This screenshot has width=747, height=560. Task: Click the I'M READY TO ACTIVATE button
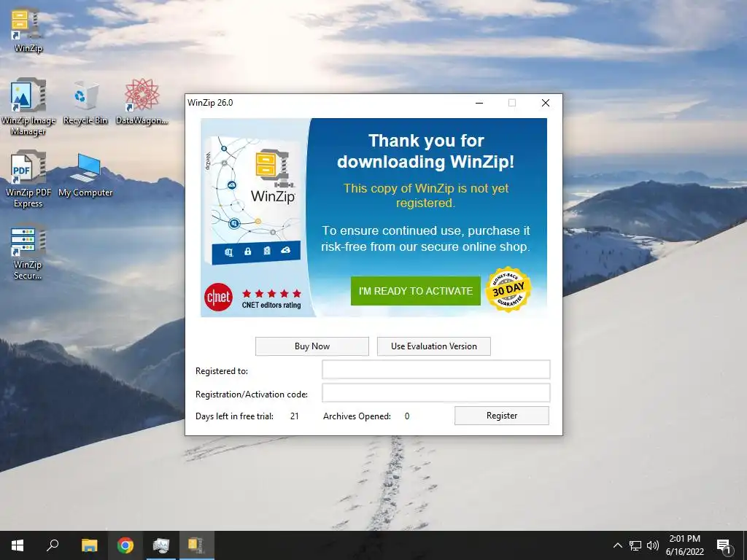coord(415,291)
